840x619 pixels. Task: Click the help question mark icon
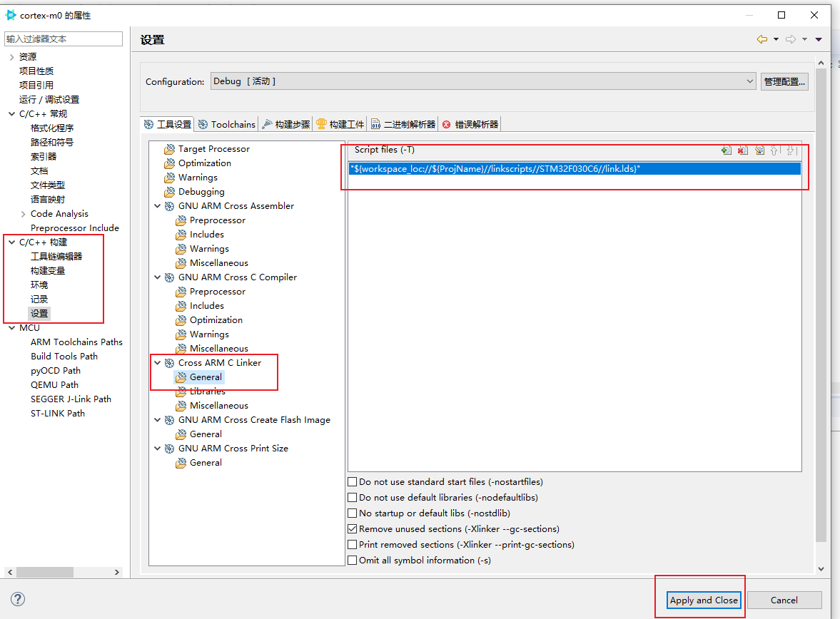(x=19, y=599)
